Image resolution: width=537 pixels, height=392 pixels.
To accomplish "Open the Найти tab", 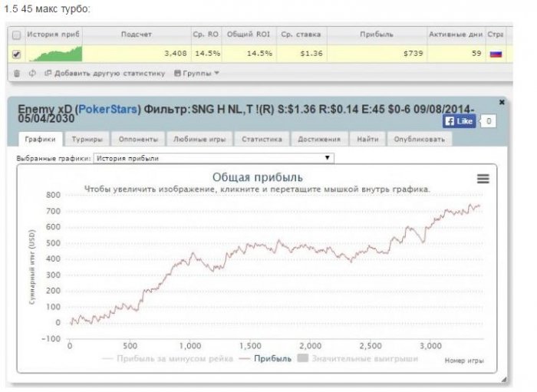I will 367,140.
